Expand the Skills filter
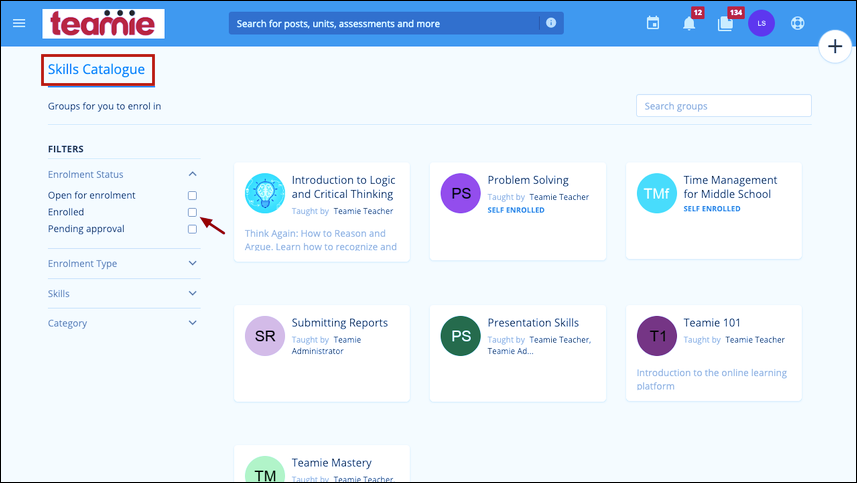 (x=124, y=293)
